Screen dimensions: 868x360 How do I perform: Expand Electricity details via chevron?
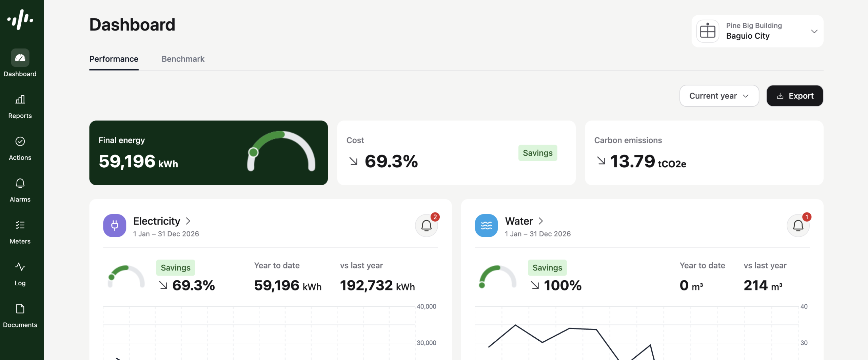(x=188, y=221)
